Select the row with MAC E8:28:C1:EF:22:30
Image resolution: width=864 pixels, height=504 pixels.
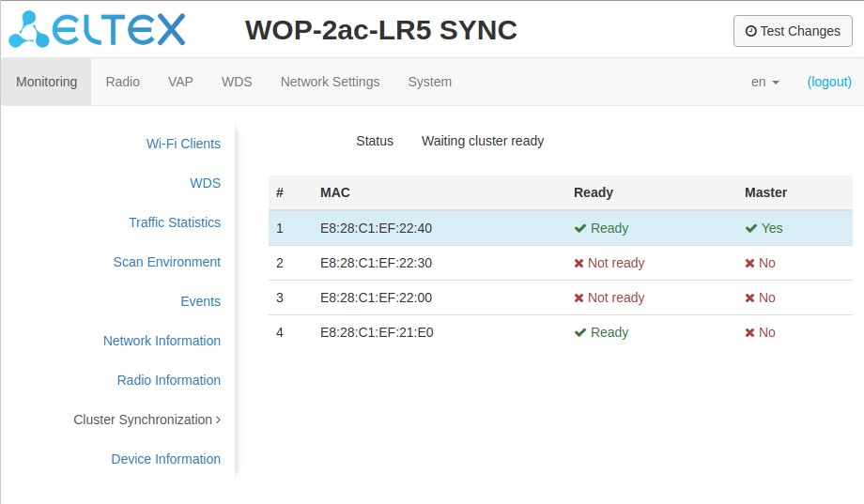tap(376, 263)
